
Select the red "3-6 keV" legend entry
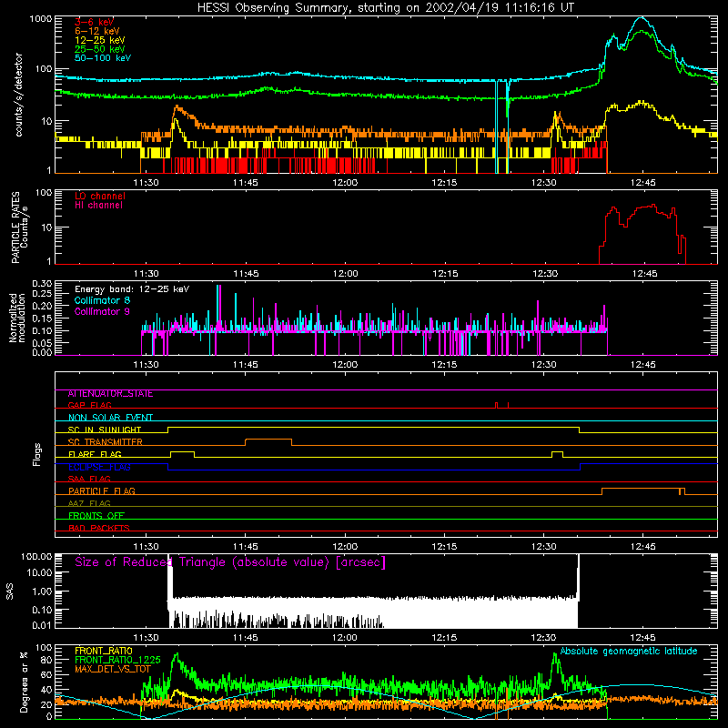tap(95, 22)
